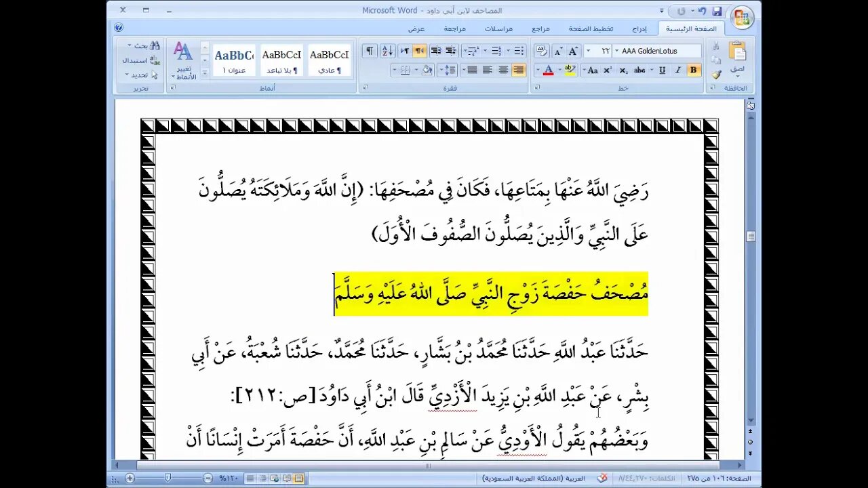Open line spacing dropdown

[x=447, y=70]
